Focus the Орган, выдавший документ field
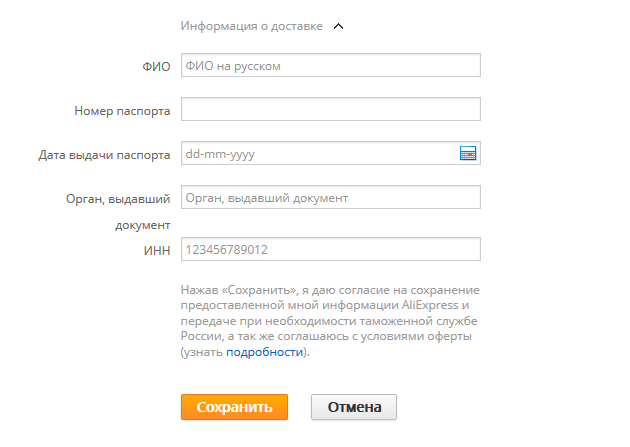 [331, 197]
